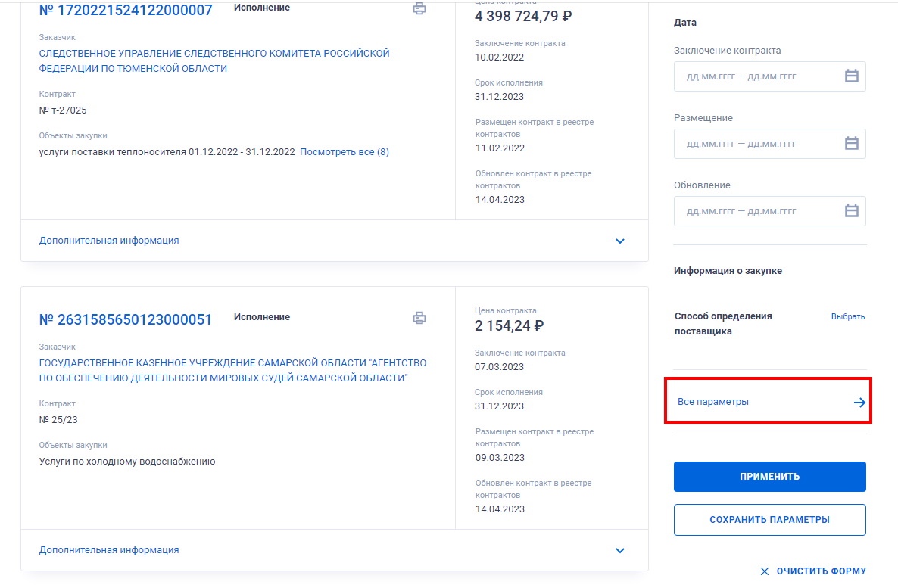Select supplier method via Выбрать link
The image size is (898, 588).
click(847, 316)
